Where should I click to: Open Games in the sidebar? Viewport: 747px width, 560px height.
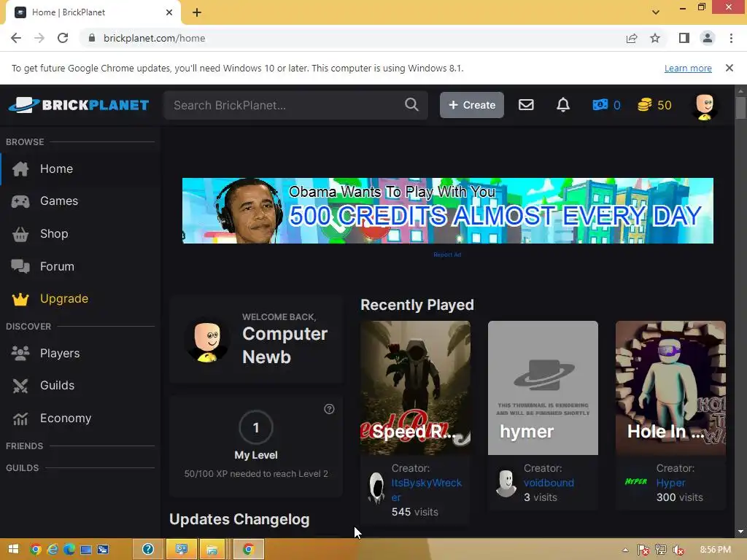[59, 201]
